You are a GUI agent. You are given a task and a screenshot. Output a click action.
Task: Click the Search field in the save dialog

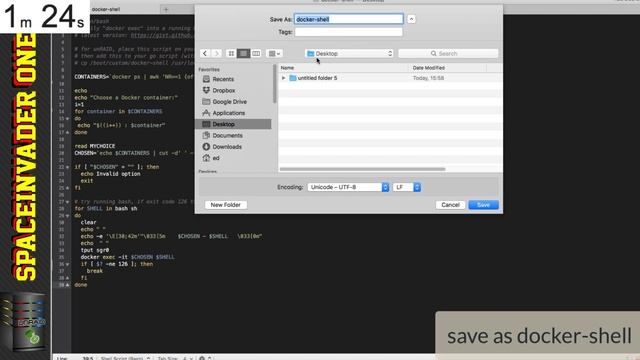click(x=448, y=53)
